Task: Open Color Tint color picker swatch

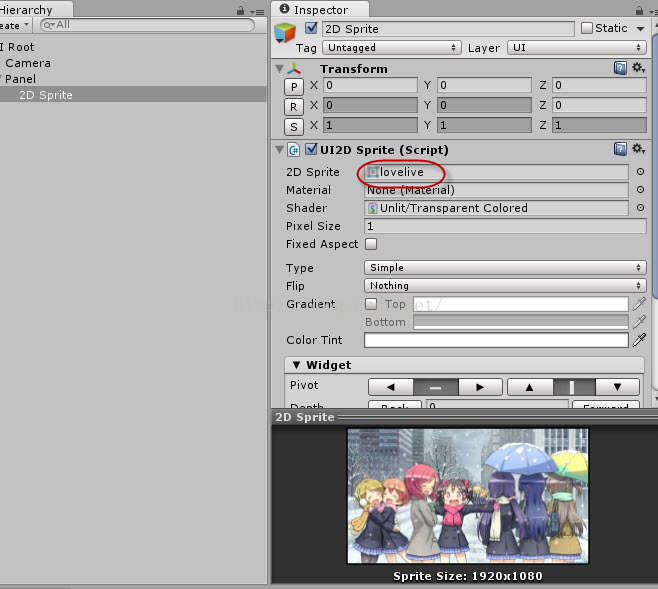Action: point(496,340)
